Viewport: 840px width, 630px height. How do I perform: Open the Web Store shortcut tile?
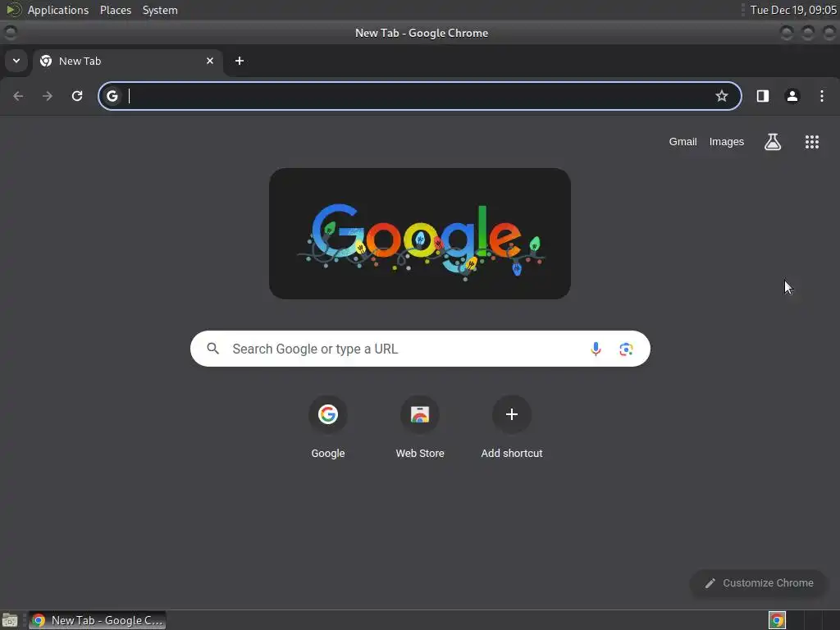(x=420, y=427)
